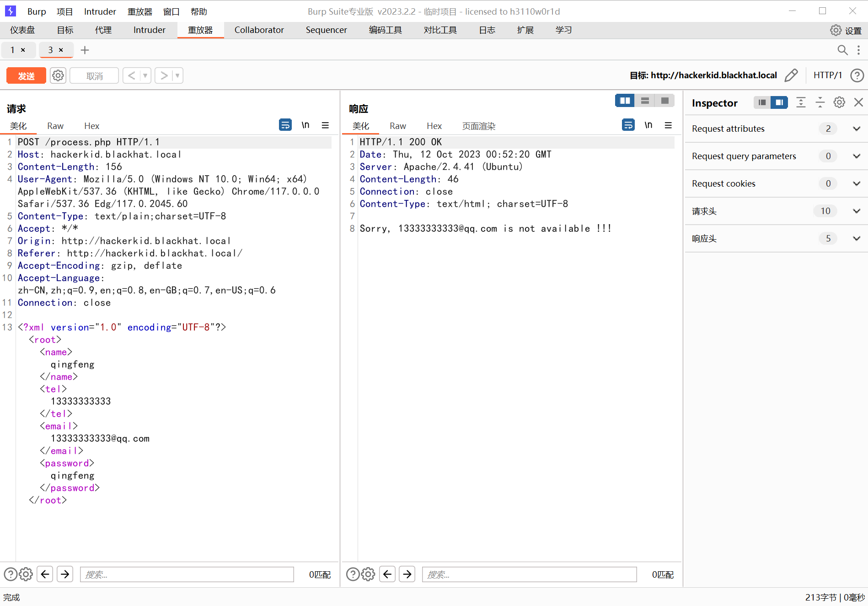Open the 设置 settings button
The height and width of the screenshot is (606, 868).
(x=846, y=30)
